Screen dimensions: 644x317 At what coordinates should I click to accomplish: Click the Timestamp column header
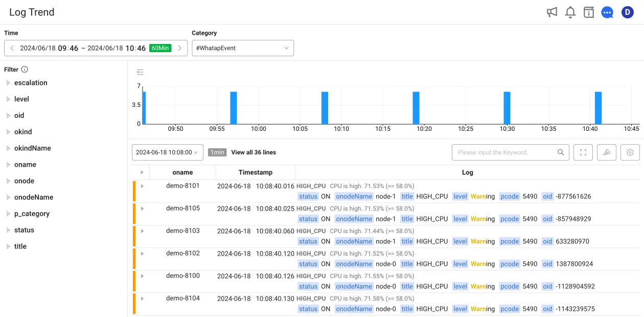pos(256,172)
